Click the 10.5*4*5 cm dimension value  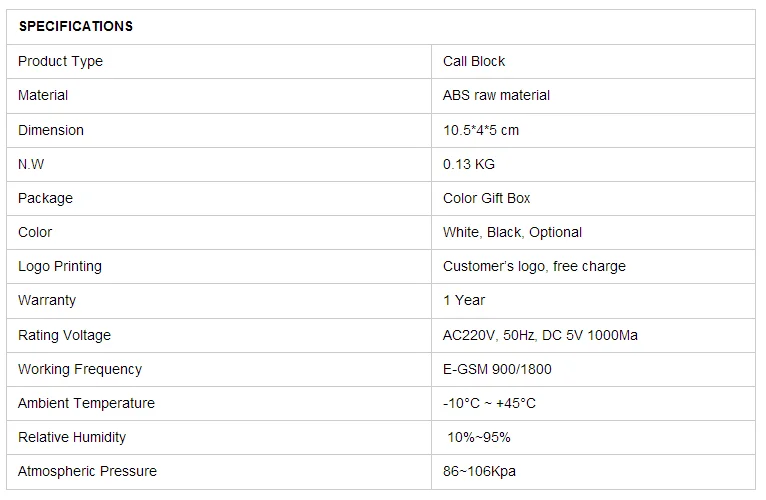[x=481, y=130]
